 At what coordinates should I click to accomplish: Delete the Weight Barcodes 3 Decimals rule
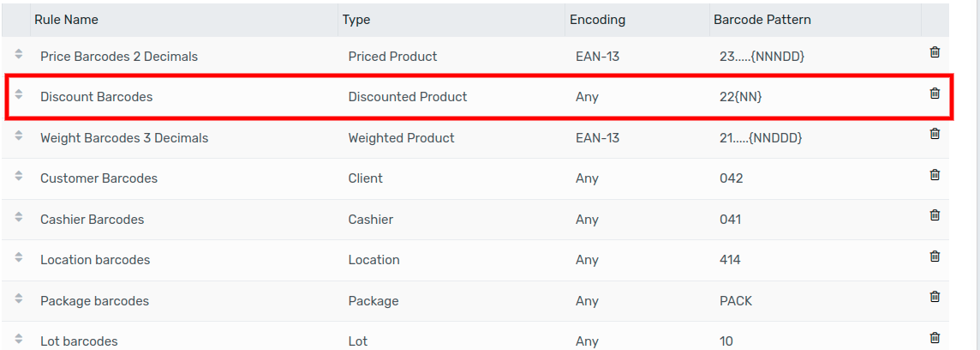point(935,134)
